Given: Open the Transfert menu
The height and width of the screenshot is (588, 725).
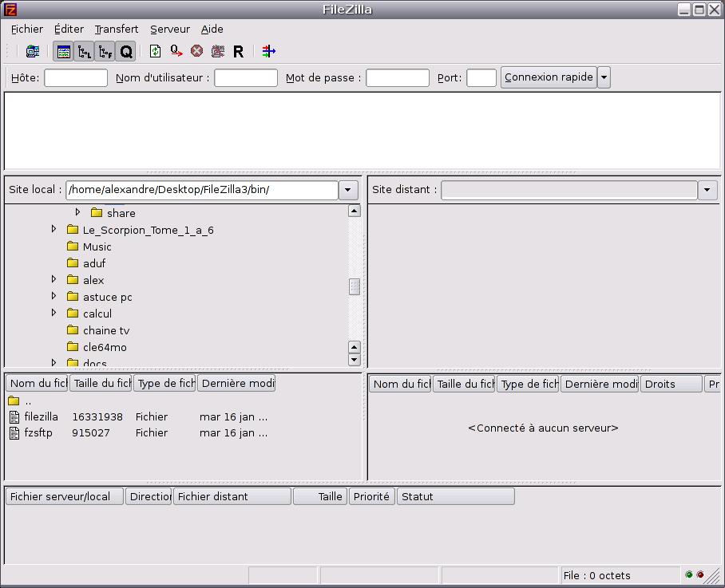Looking at the screenshot, I should click(x=117, y=29).
